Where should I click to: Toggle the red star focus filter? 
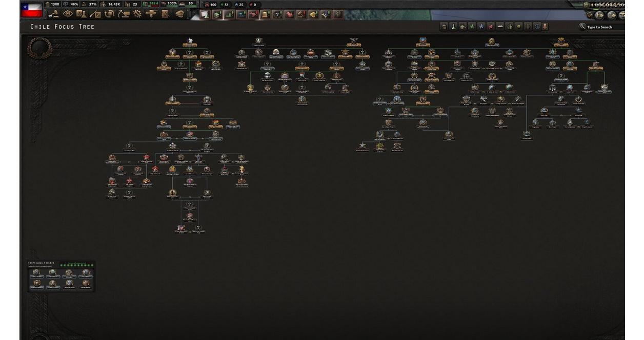point(491,27)
